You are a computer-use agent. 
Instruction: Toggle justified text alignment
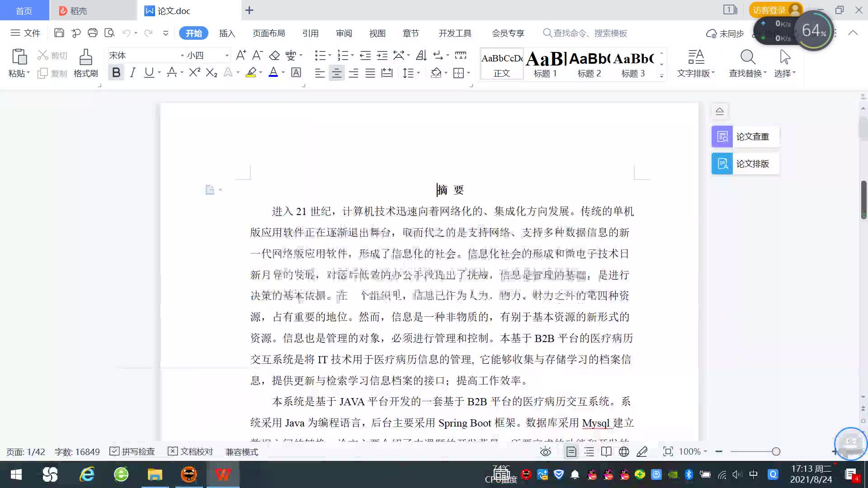pyautogui.click(x=370, y=73)
